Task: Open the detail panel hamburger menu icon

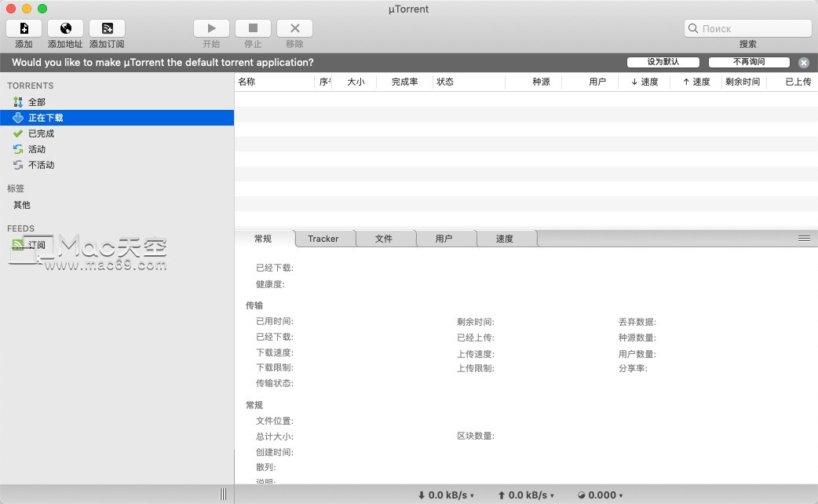Action: pos(804,238)
